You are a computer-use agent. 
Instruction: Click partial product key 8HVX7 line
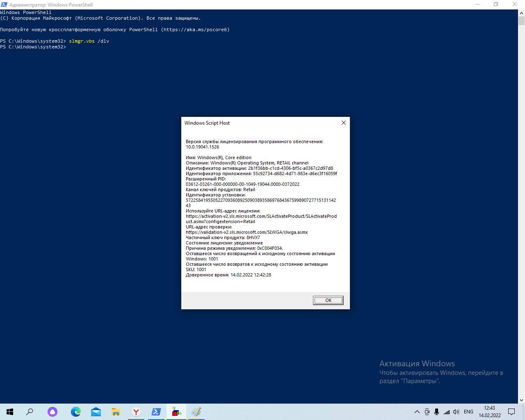tap(223, 237)
